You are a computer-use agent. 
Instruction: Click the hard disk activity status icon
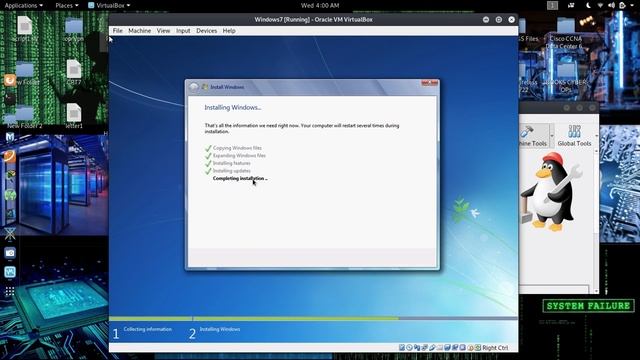pyautogui.click(x=402, y=347)
